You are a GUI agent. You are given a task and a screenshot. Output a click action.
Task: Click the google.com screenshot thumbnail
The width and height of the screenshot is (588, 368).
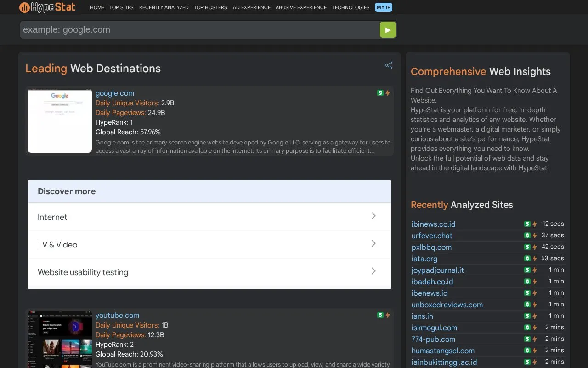tap(60, 121)
